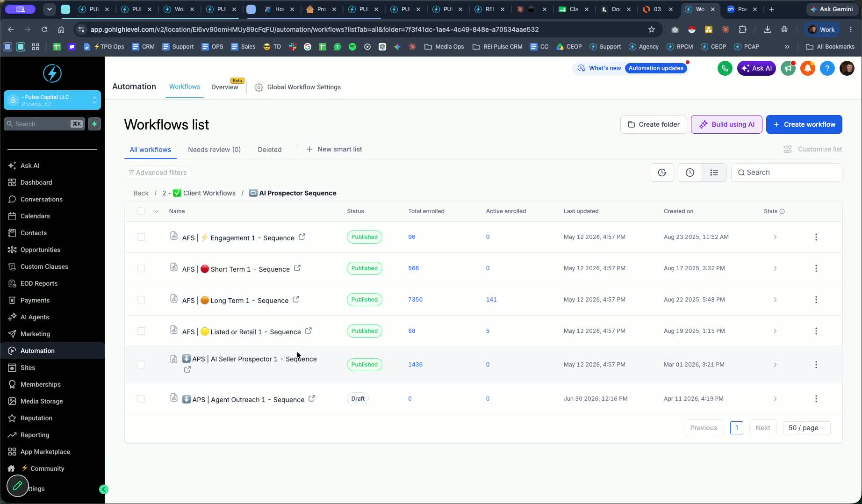Screen dimensions: 862x504
Task: Click the Build using AI button
Action: (x=726, y=124)
